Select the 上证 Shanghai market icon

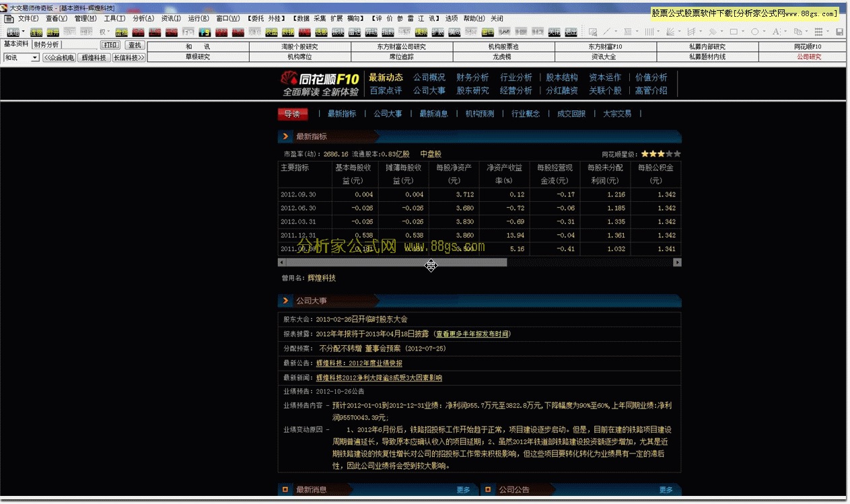pyautogui.click(x=155, y=32)
